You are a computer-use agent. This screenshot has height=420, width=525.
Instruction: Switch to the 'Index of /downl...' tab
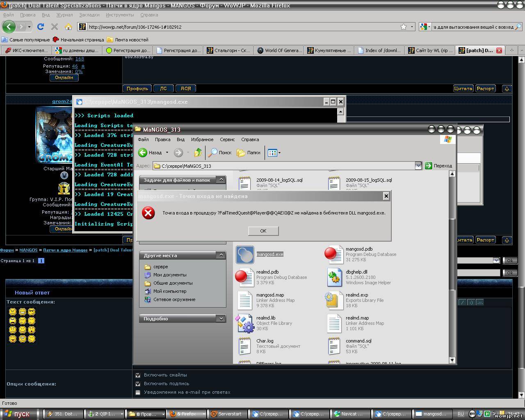[379, 50]
